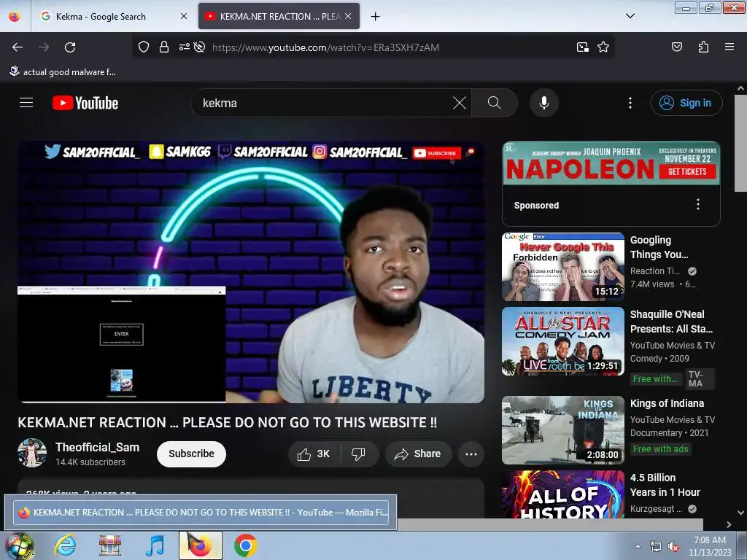Go to YouTube home via the logo
This screenshot has height=560, width=747.
[x=85, y=103]
